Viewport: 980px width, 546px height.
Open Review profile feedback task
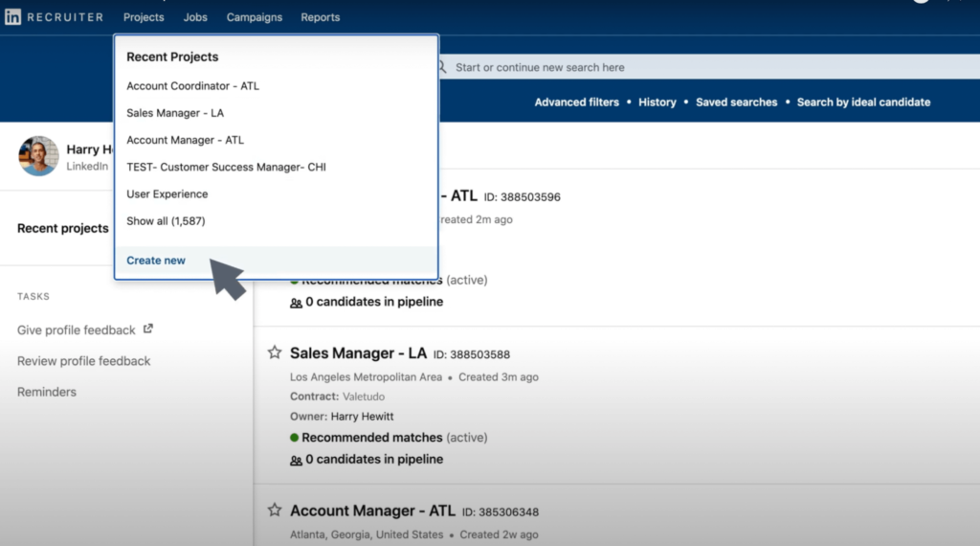point(84,361)
